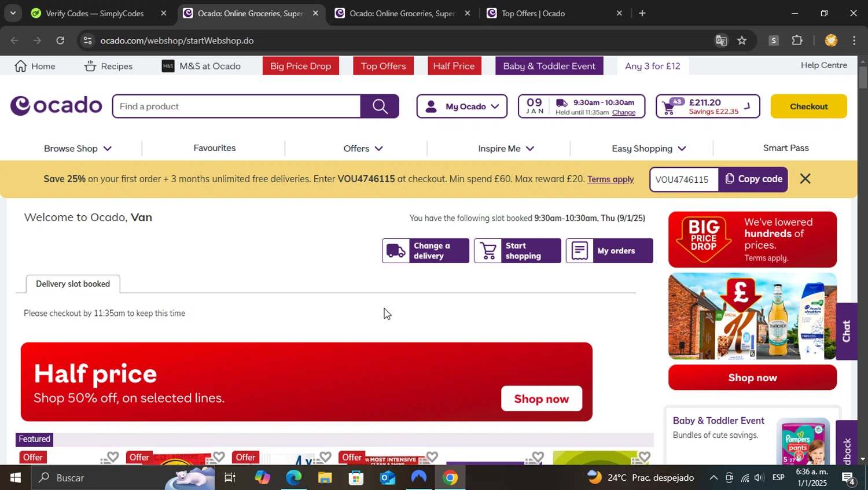Click Terms apply link in voucher banner
The image size is (868, 490).
click(610, 179)
